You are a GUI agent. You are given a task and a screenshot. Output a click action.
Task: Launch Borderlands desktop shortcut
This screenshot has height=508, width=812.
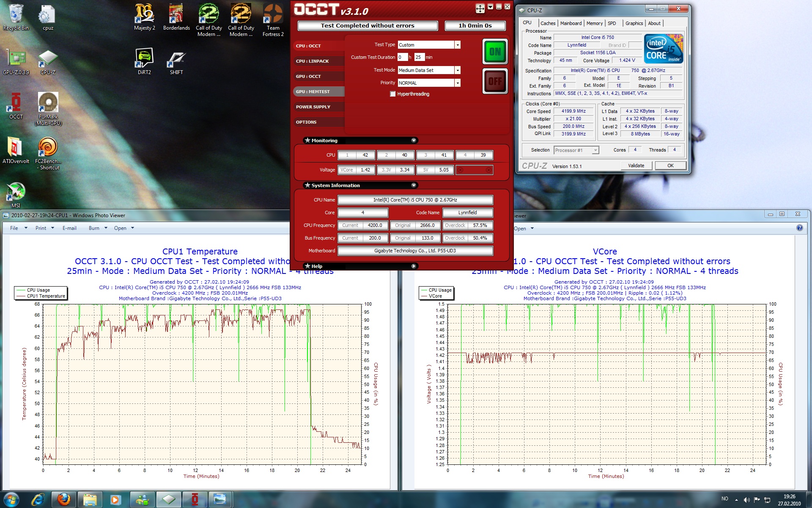pos(176,18)
